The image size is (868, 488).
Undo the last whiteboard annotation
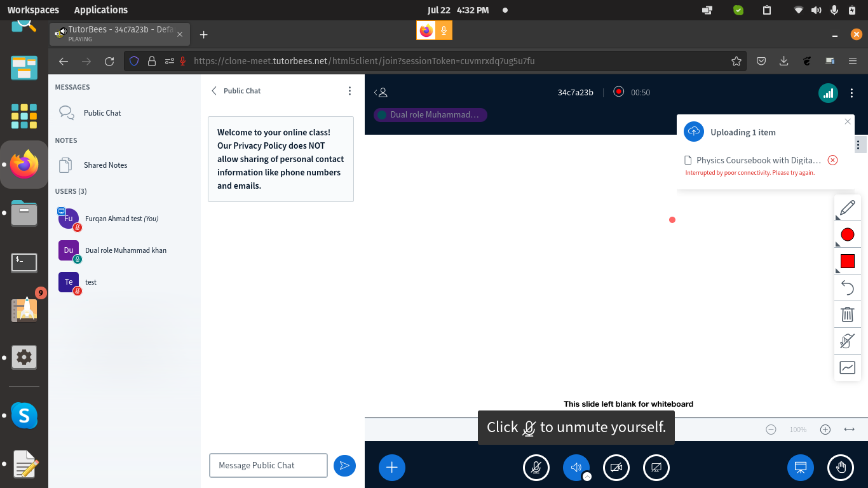point(848,287)
